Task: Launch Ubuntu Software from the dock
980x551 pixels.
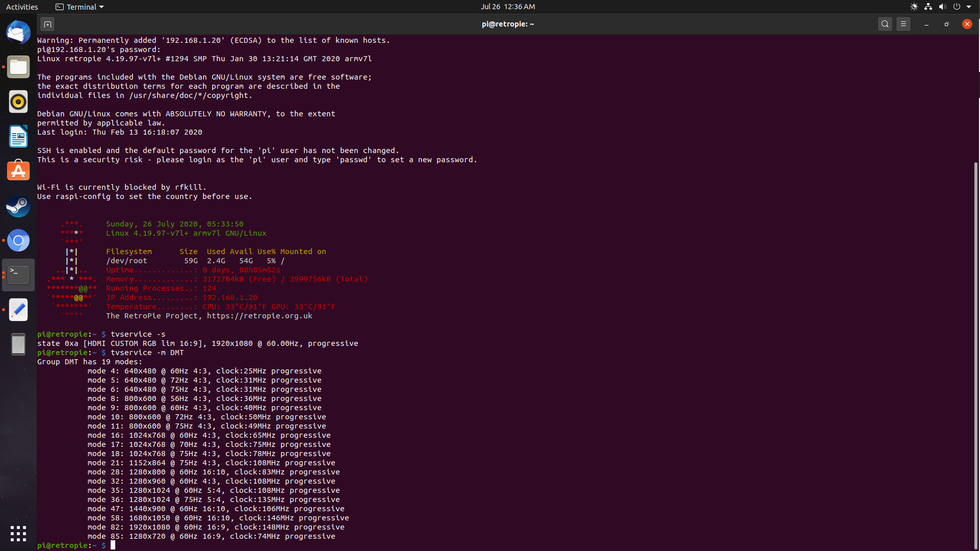Action: [18, 171]
